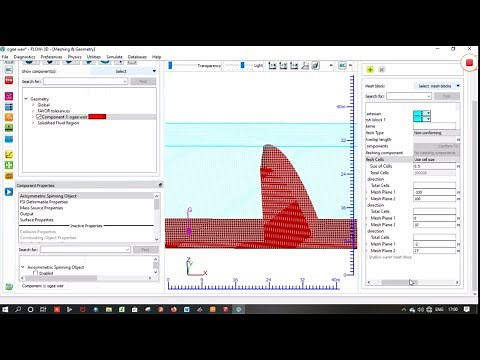Viewport: 480px width, 360px height.
Task: Toggle Component 1 ogee weir checkbox
Action: point(39,117)
